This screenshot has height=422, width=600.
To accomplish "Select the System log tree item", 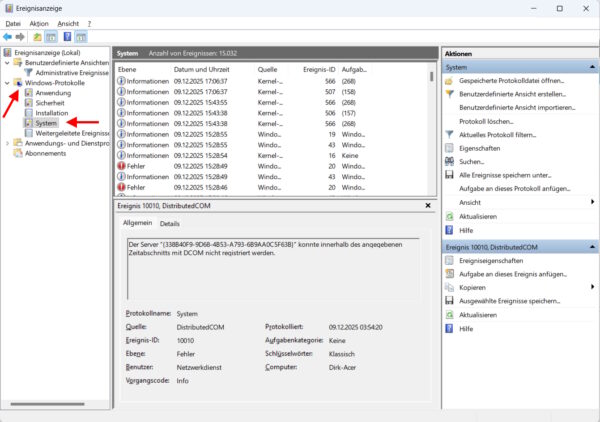I will [46, 123].
